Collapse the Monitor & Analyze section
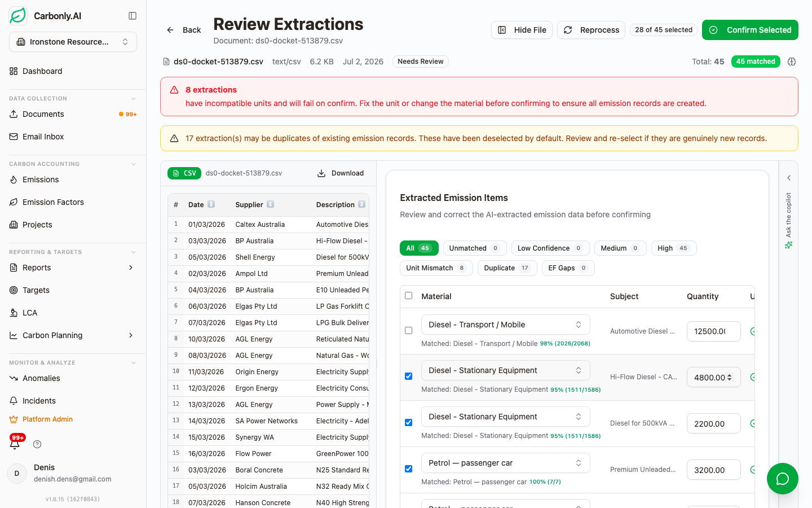The image size is (812, 508). pos(134,363)
